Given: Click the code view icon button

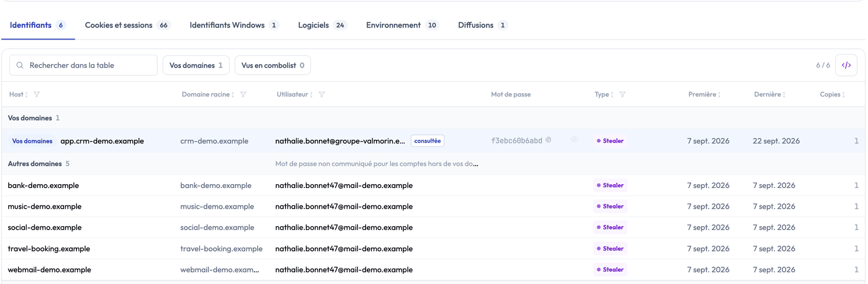Looking at the screenshot, I should click(x=846, y=65).
